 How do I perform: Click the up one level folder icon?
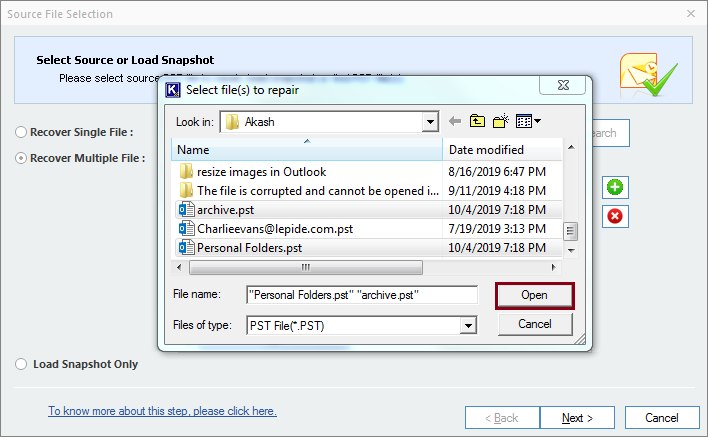478,122
